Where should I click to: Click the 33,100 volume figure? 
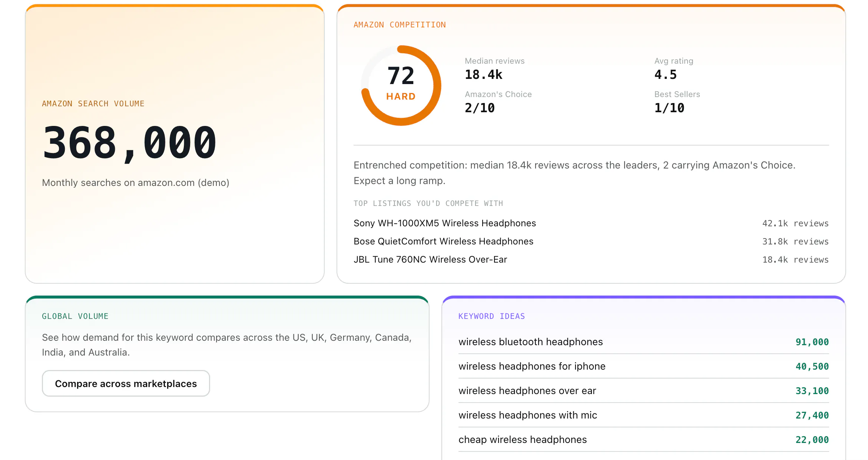tap(812, 391)
